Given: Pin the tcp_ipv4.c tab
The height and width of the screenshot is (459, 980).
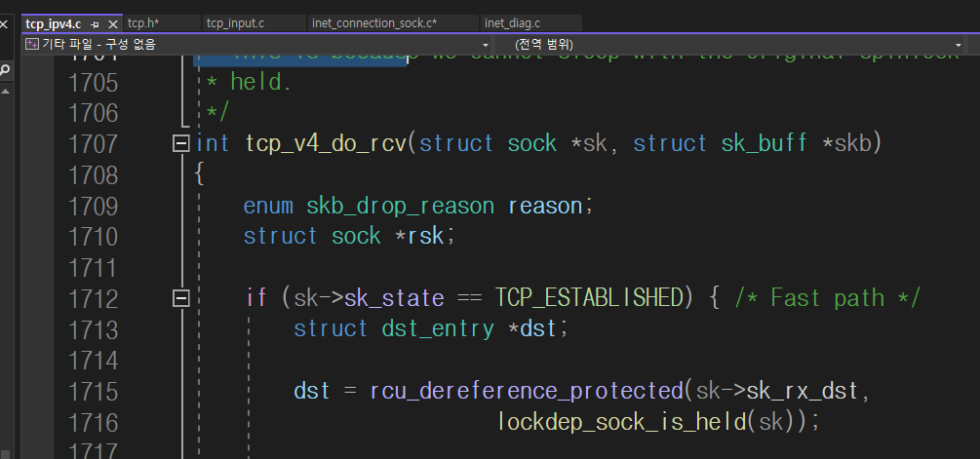Looking at the screenshot, I should pyautogui.click(x=95, y=23).
